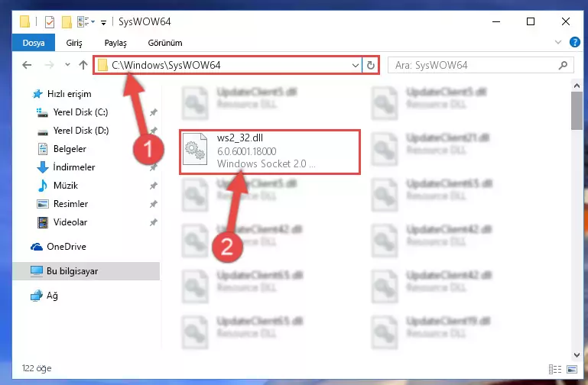
Task: Open Yerel Disk (C:) in sidebar
Action: [80, 112]
